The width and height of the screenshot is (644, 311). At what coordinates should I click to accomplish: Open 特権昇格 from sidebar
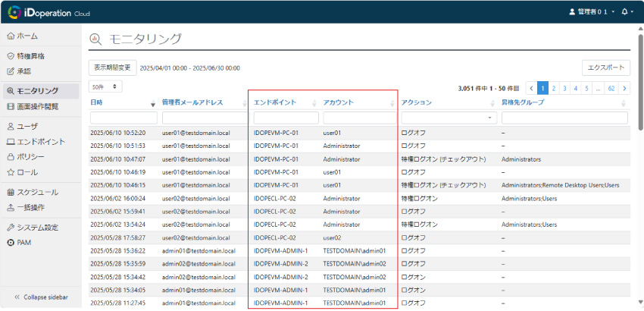[30, 56]
